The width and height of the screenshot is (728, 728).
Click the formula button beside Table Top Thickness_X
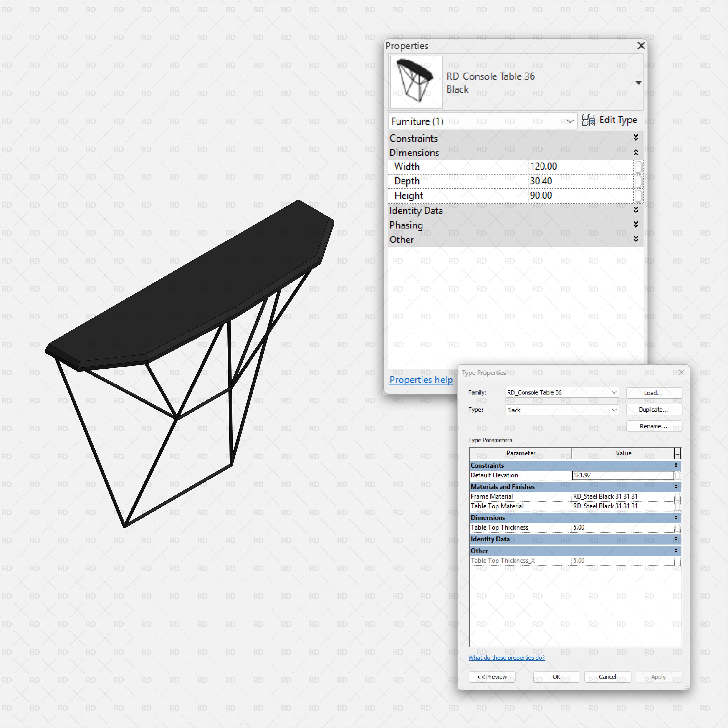click(x=677, y=560)
